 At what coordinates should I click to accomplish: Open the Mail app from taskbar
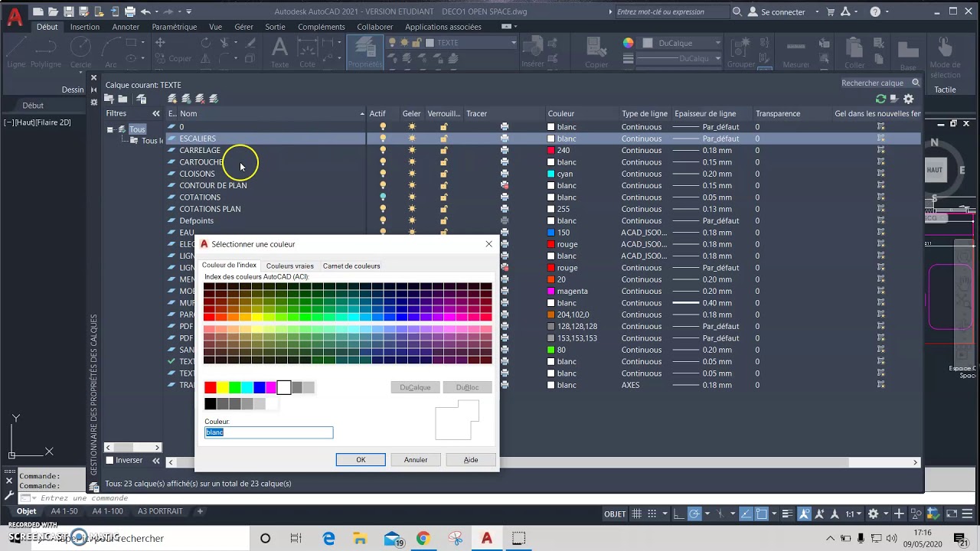click(393, 538)
